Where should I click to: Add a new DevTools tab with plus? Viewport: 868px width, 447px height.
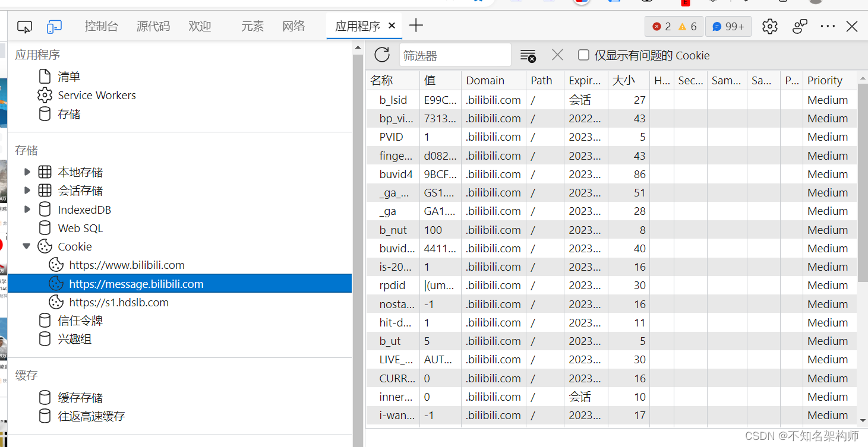tap(416, 26)
